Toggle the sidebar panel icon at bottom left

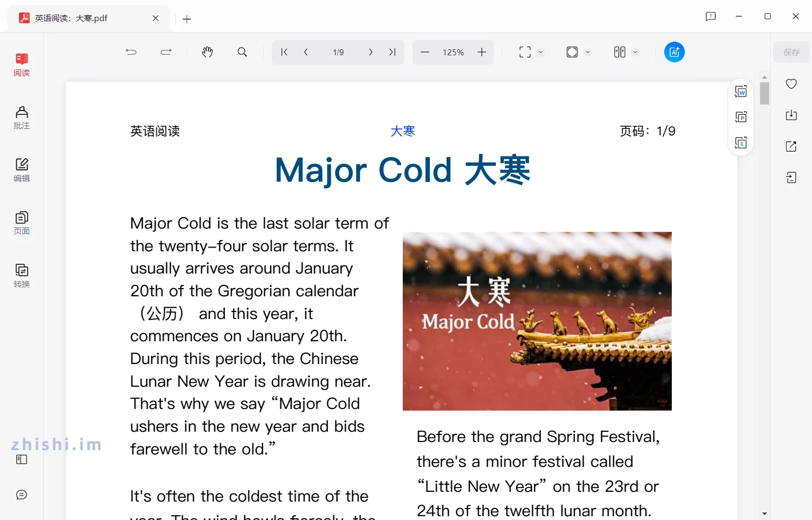pos(22,459)
